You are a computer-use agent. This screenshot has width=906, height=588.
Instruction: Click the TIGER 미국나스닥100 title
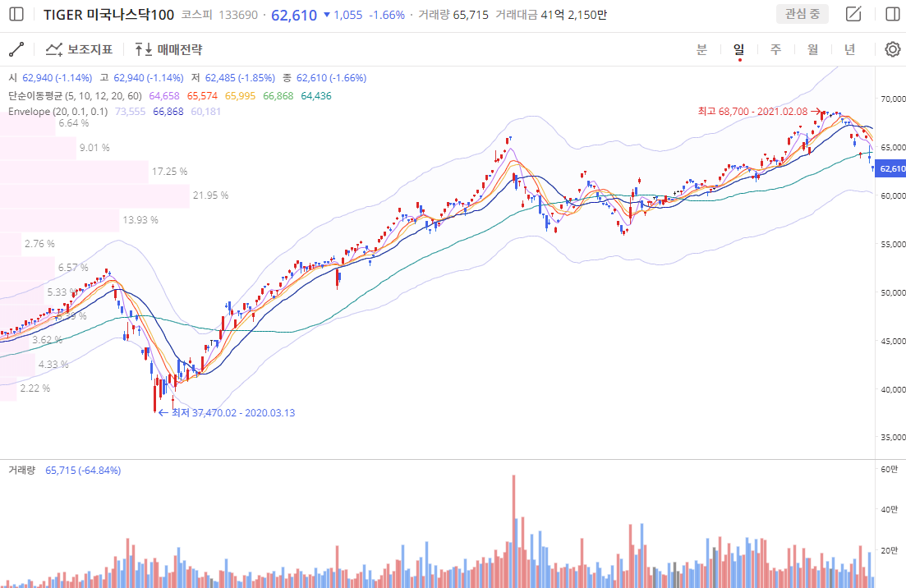108,15
